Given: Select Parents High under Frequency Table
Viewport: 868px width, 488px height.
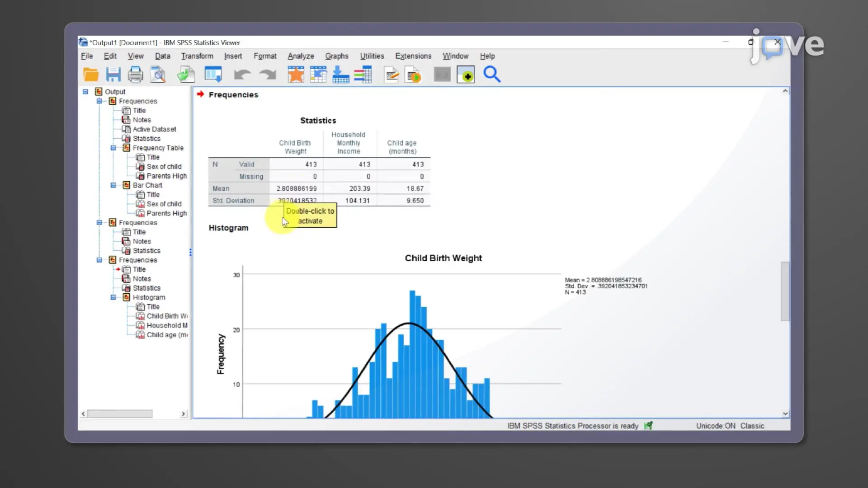Looking at the screenshot, I should pyautogui.click(x=166, y=176).
